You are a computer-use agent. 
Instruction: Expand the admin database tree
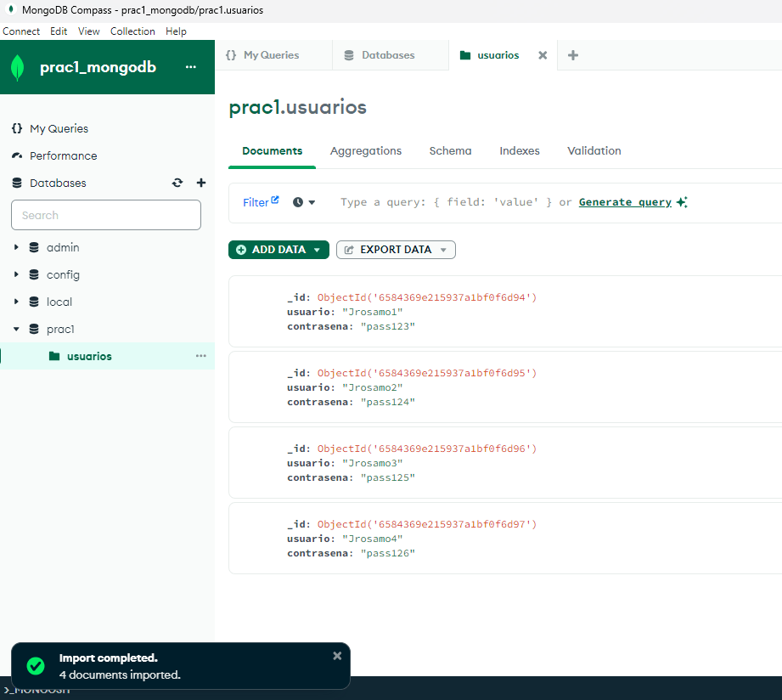click(x=16, y=247)
